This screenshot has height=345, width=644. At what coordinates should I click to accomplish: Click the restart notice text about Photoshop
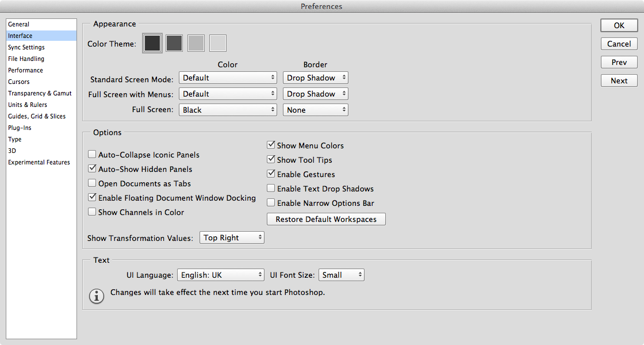218,293
